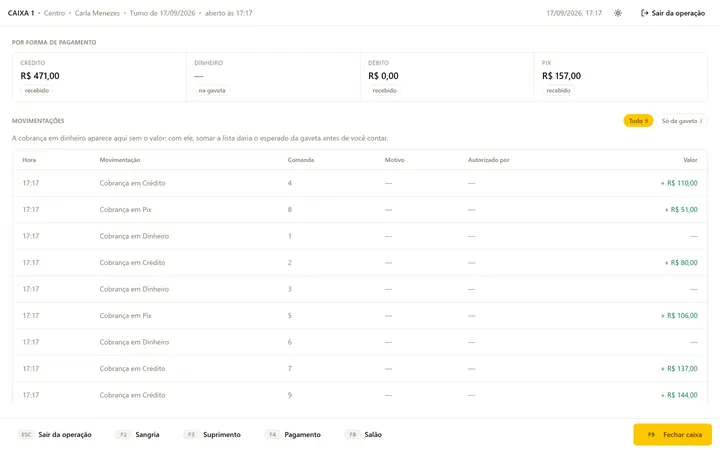Click the recebido tag under Pix
The width and height of the screenshot is (720, 450).
[558, 90]
